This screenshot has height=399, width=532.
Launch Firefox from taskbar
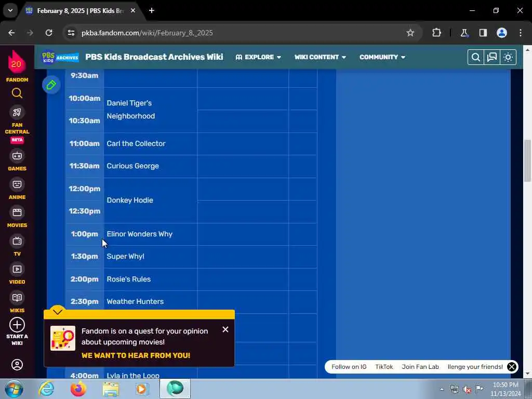pos(78,389)
